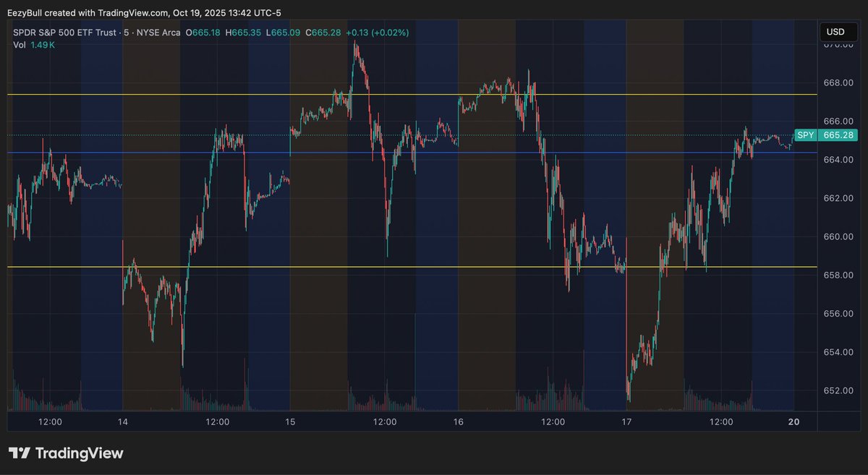This screenshot has width=868, height=475.
Task: Click the date label 14 on time axis
Action: 123,421
